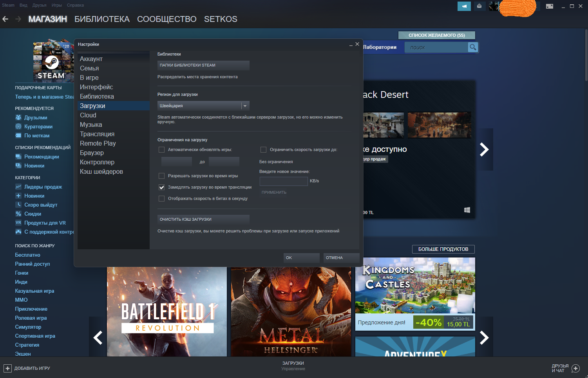Confirm settings with OK button
The image size is (588, 378).
coord(301,257)
